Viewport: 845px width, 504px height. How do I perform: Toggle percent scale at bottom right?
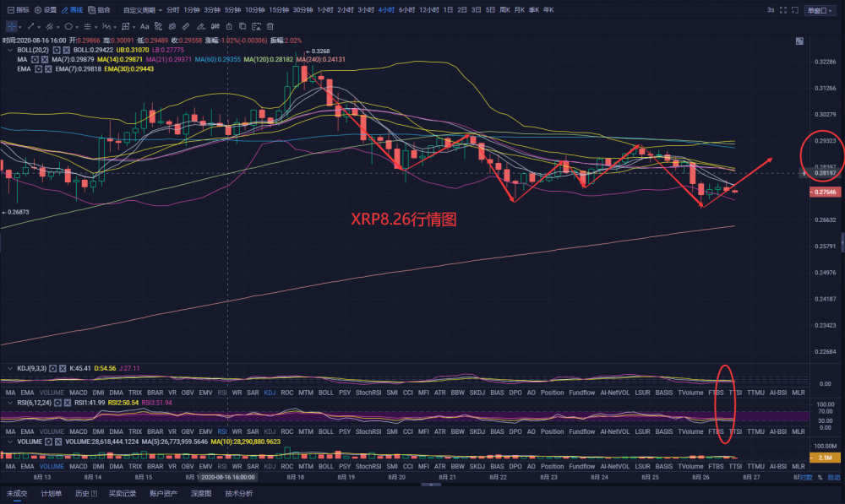pyautogui.click(x=820, y=478)
